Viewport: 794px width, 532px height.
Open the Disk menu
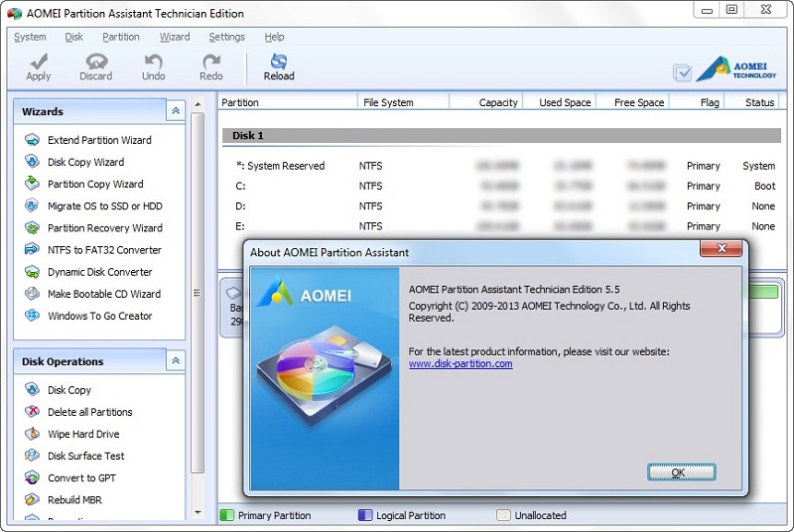(x=73, y=37)
